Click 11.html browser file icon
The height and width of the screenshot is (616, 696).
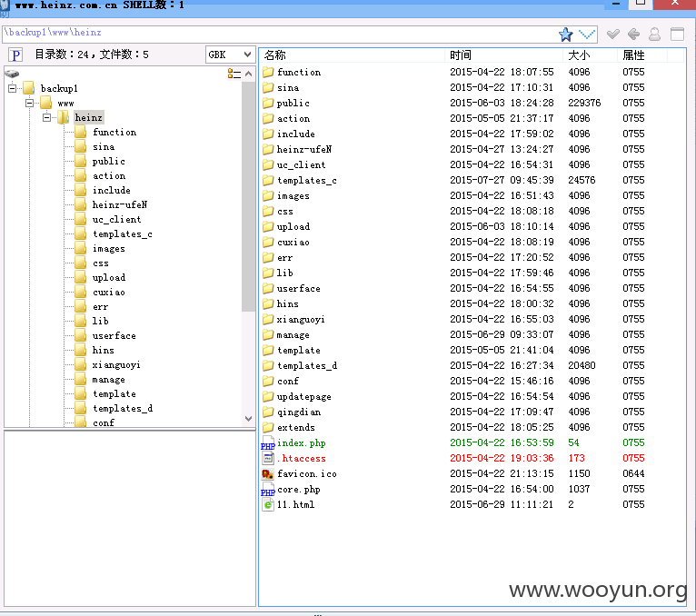pyautogui.click(x=268, y=504)
